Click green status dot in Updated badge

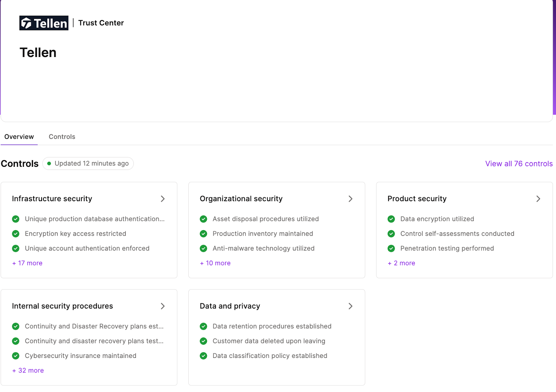click(49, 163)
